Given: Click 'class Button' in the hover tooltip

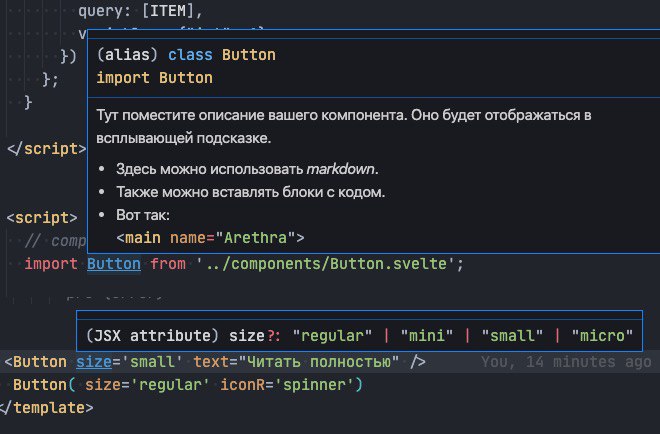Looking at the screenshot, I should (x=222, y=55).
